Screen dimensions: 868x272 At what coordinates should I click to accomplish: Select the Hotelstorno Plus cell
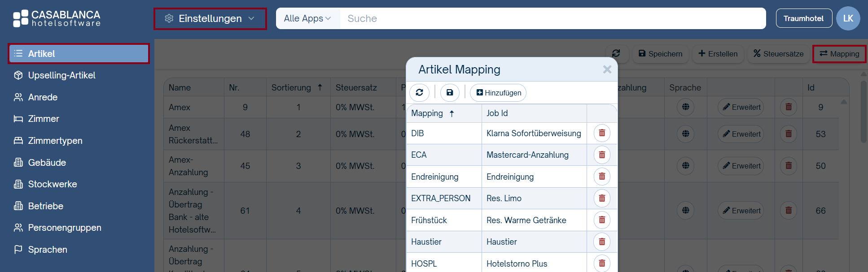(534, 263)
